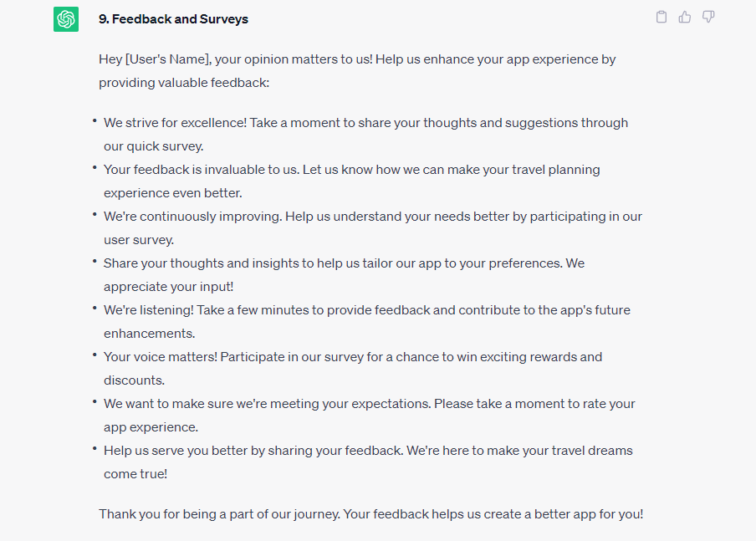Click the 'Thank you for being a part' closing line

click(370, 514)
